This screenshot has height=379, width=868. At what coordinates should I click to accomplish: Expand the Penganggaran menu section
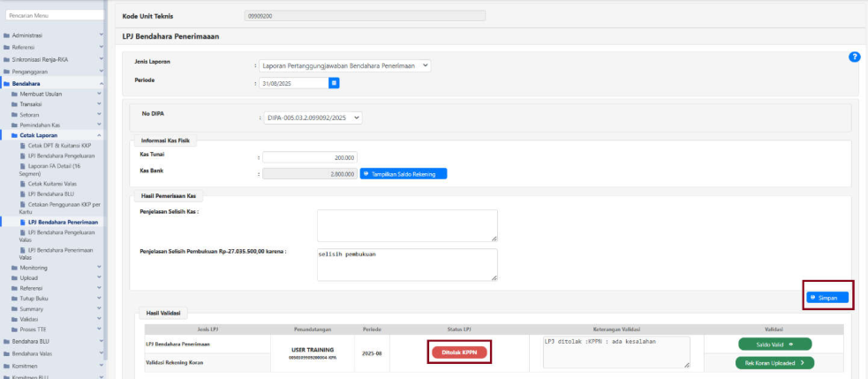tap(101, 72)
